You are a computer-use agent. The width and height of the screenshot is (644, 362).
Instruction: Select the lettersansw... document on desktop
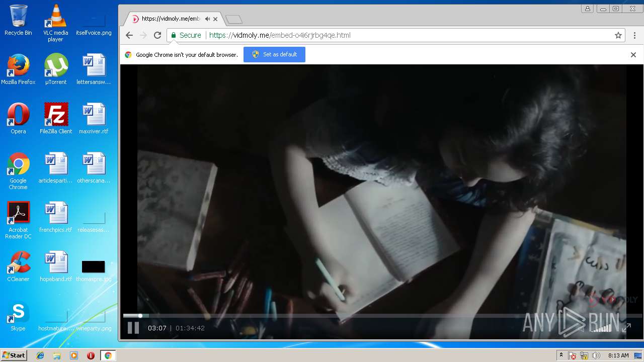pos(94,69)
